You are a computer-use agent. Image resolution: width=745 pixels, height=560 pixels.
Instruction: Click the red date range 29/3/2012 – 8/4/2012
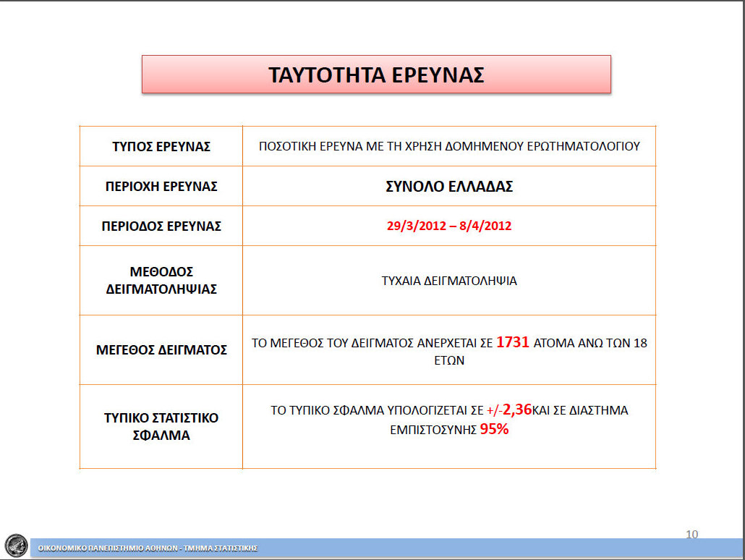[x=449, y=226]
